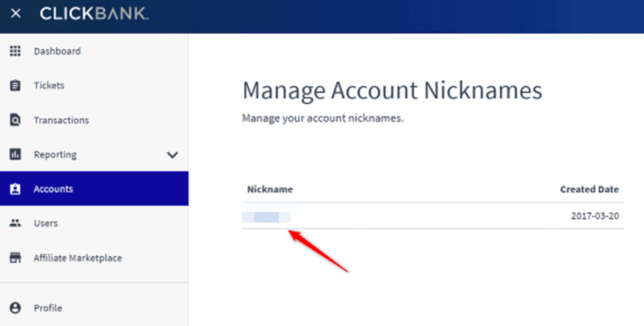Click the Accounts badge icon
Viewport: 644px width, 326px height.
15,188
